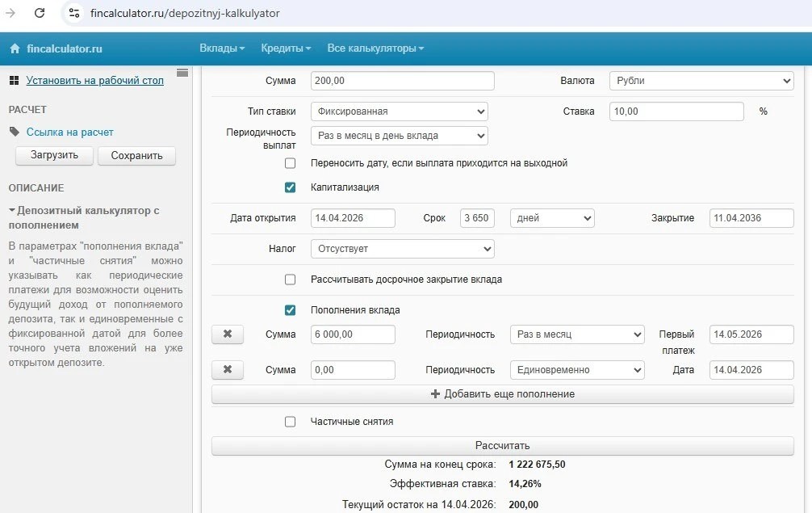
Task: Expand the Налог dropdown set to Отсутствует
Action: [x=402, y=249]
